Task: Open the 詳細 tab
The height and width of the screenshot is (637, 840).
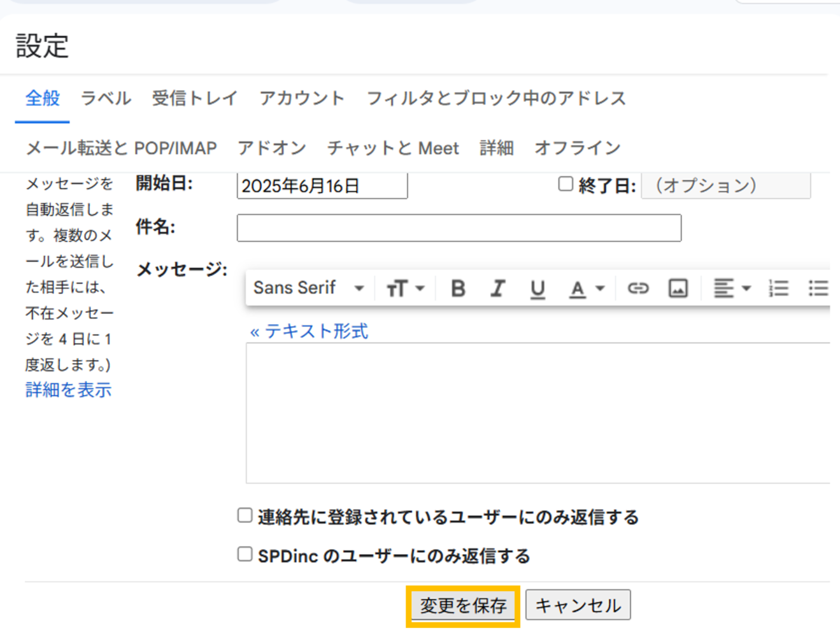Action: click(x=497, y=148)
